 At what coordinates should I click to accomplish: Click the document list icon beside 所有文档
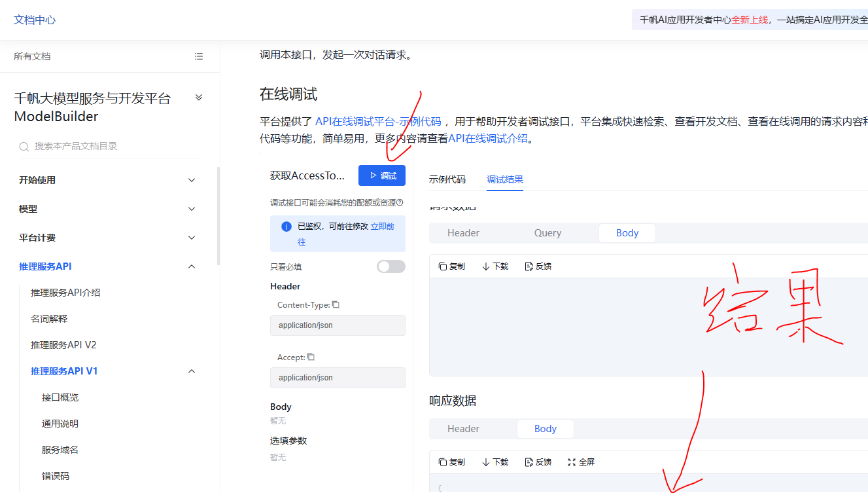[199, 56]
